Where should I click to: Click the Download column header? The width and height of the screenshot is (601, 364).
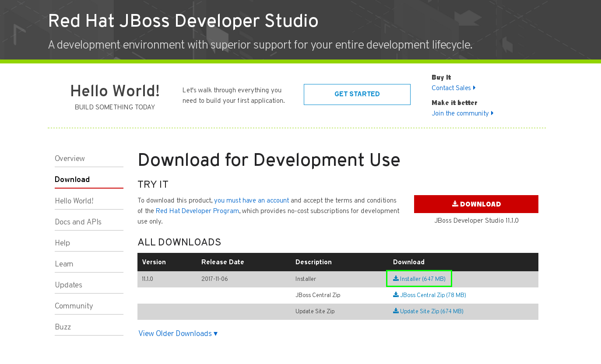click(x=409, y=262)
